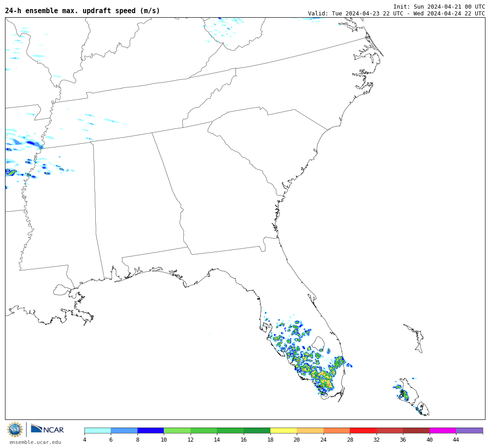Click the colorbar label "20"

click(x=297, y=440)
